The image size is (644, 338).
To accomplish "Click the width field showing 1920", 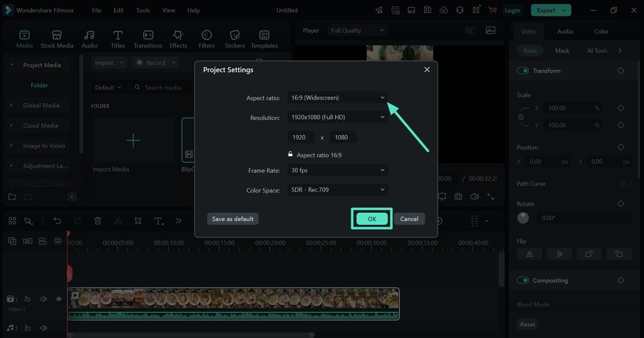I will pyautogui.click(x=301, y=137).
